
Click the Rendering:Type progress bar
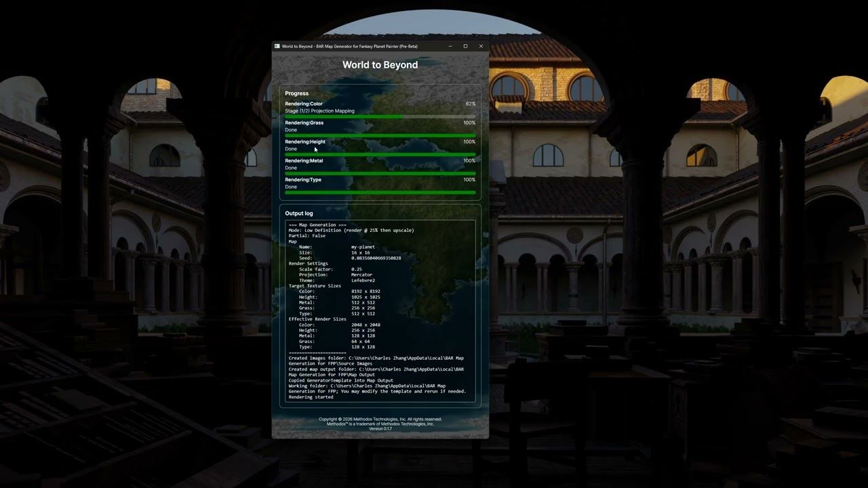point(380,192)
